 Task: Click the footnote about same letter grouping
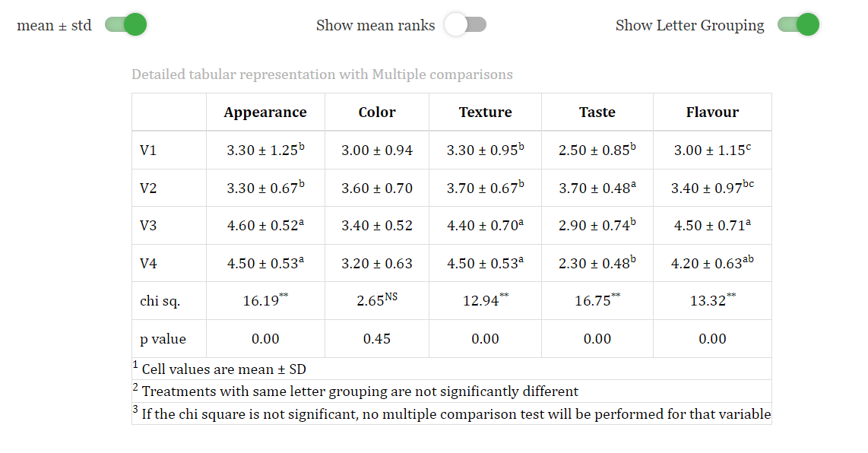pyautogui.click(x=356, y=391)
